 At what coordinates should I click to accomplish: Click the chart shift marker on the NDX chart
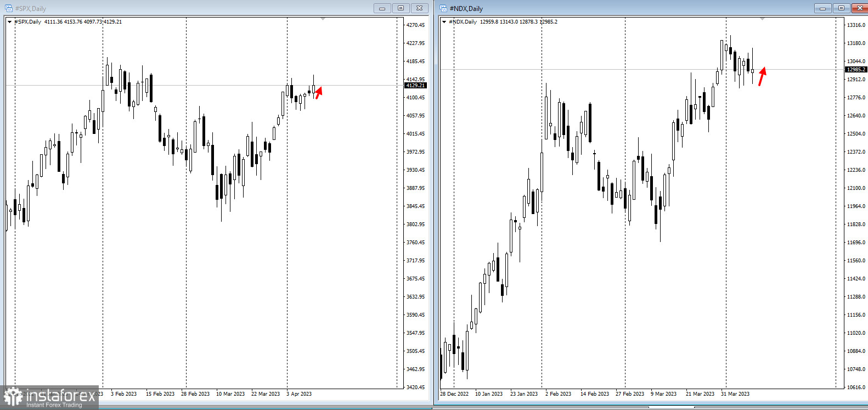tap(762, 19)
